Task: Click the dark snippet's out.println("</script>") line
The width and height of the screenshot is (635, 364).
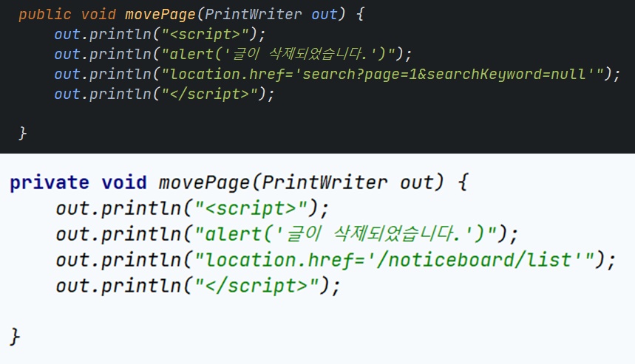Action: click(164, 95)
